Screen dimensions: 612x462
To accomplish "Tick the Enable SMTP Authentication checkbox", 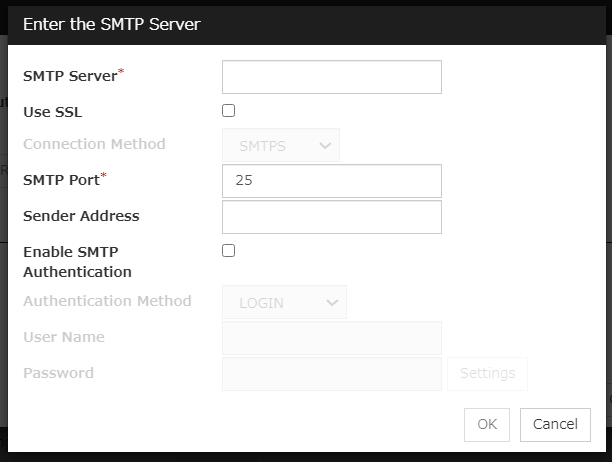I will point(229,251).
